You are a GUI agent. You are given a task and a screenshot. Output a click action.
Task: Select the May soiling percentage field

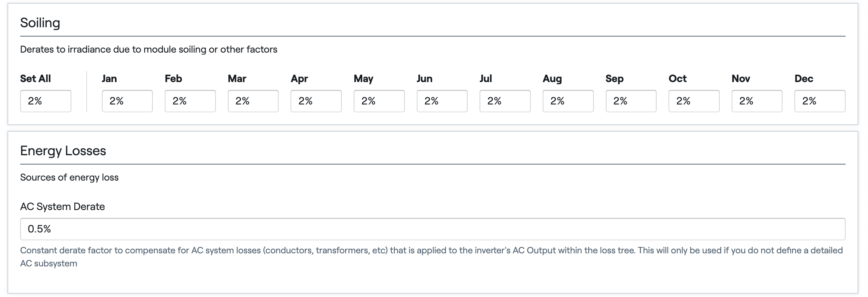379,101
